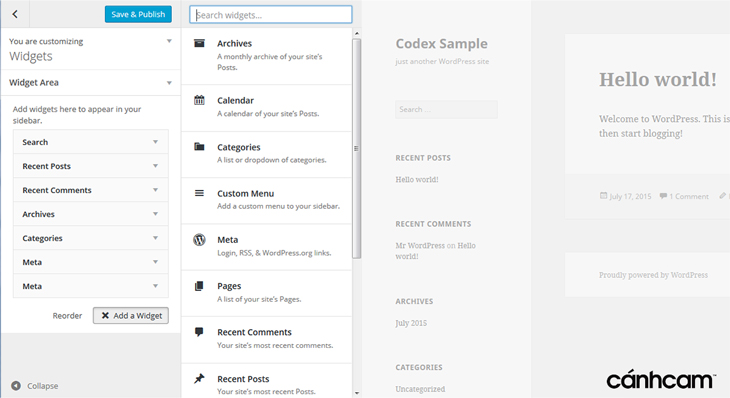
Task: Open the Mr WordPress commenter link
Action: 420,245
